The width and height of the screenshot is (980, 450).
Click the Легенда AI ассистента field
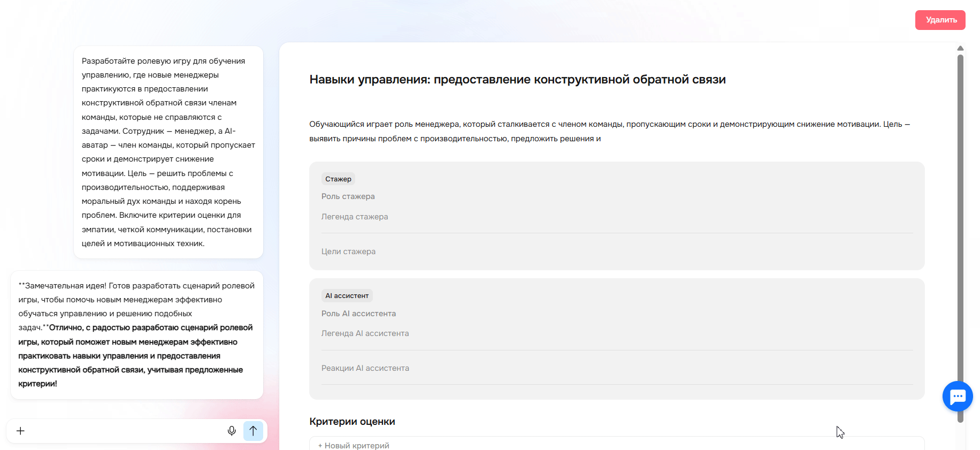coord(365,333)
